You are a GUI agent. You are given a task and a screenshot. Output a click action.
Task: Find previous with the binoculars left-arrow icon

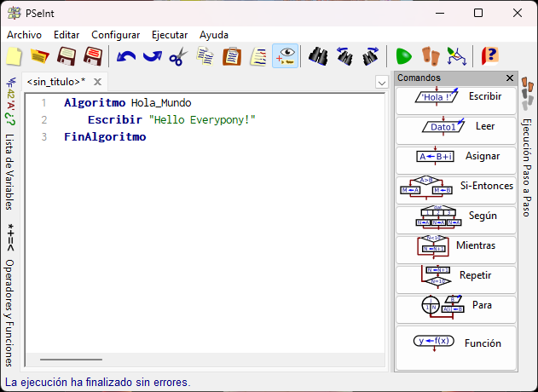pyautogui.click(x=344, y=56)
